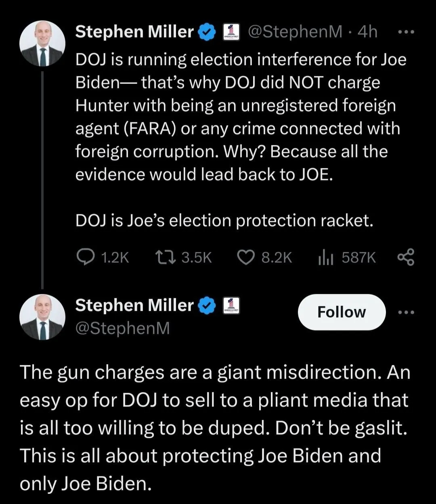Click the @StephenM handle below the second name
This screenshot has width=436, height=504.
point(123,328)
